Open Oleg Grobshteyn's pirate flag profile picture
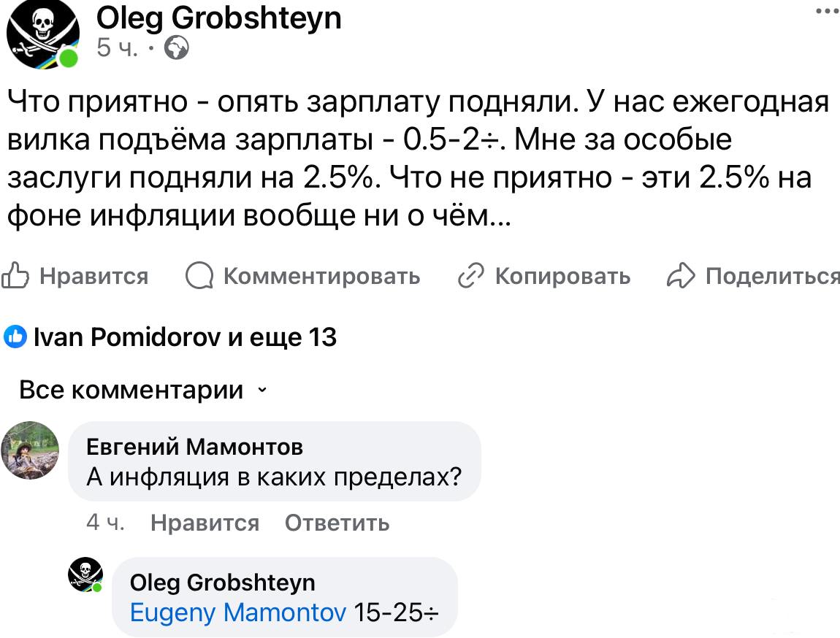 coord(43,34)
